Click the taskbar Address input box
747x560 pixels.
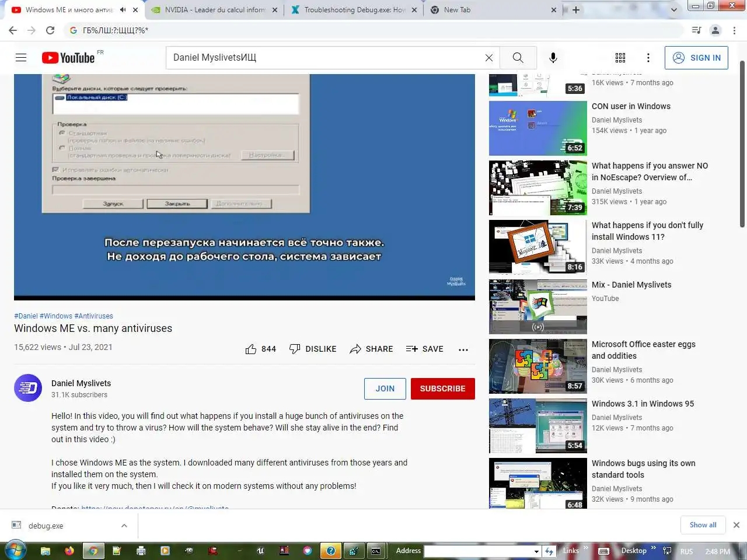coord(478,551)
